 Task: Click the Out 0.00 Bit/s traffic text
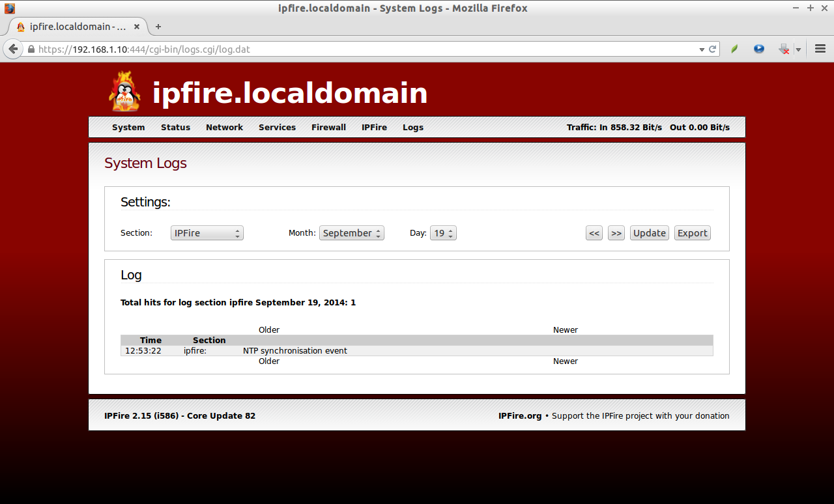700,128
